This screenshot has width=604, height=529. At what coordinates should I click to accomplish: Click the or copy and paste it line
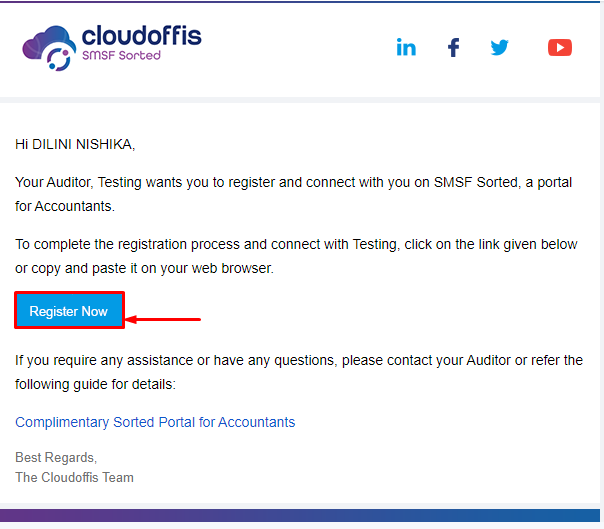tap(144, 268)
